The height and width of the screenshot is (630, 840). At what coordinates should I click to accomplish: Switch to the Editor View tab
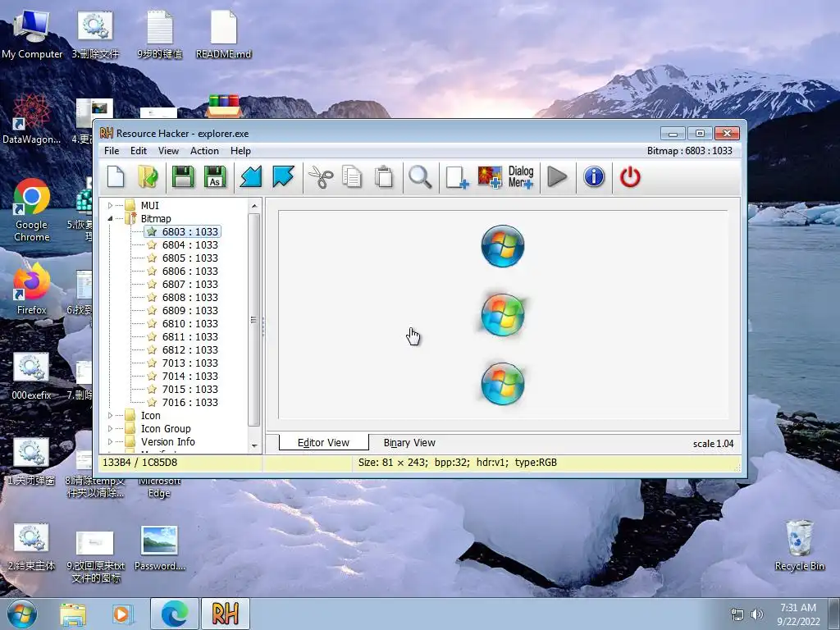pyautogui.click(x=323, y=442)
